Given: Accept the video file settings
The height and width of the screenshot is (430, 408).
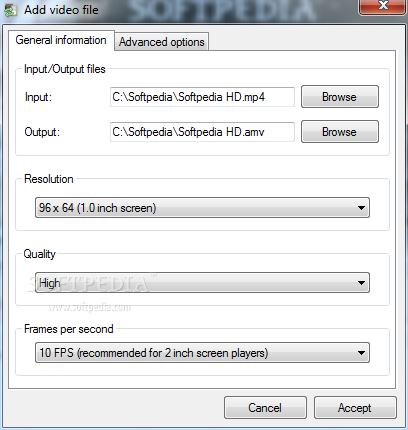Looking at the screenshot, I should [x=355, y=408].
